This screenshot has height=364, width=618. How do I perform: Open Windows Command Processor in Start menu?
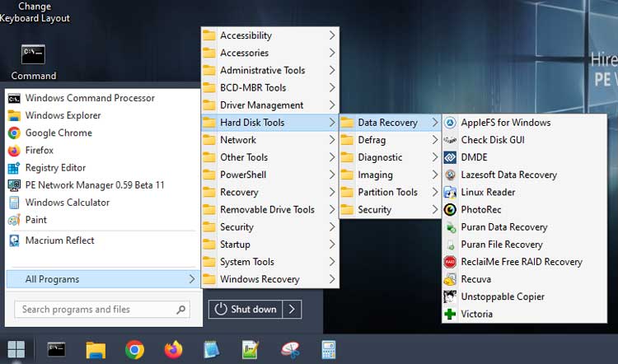tap(102, 98)
